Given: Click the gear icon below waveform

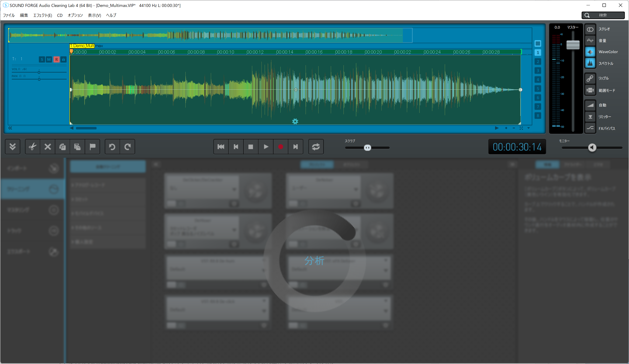Looking at the screenshot, I should tap(295, 121).
